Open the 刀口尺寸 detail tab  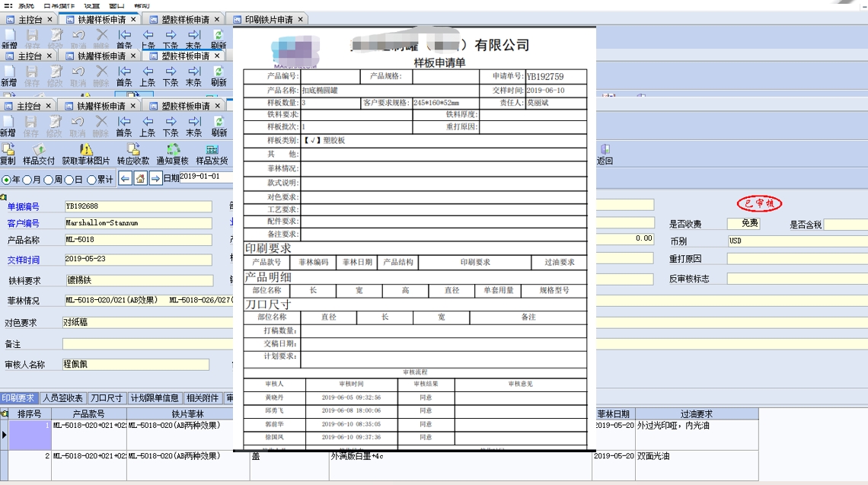107,398
